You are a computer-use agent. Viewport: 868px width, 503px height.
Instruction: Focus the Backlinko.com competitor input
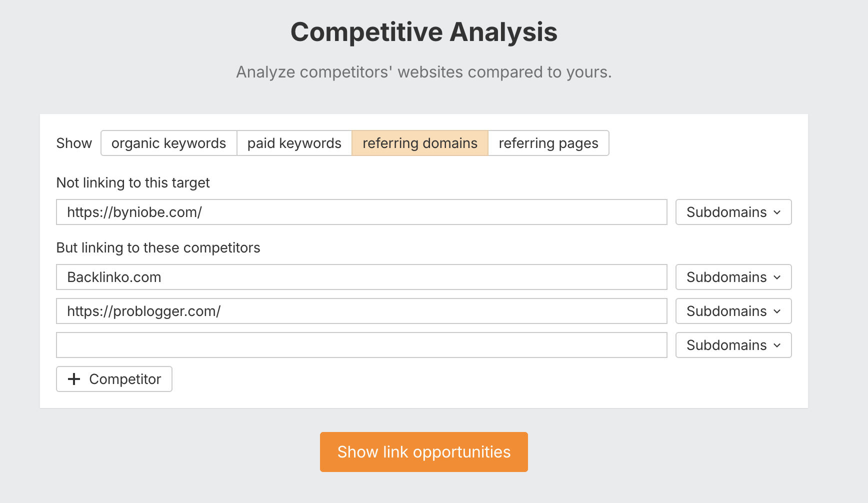coord(361,277)
